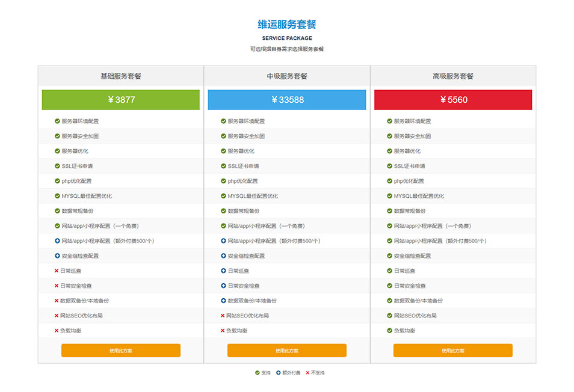Click blue plus icon beside 数据双备份/本地备份 in middle package
The height and width of the screenshot is (392, 574).
(223, 301)
